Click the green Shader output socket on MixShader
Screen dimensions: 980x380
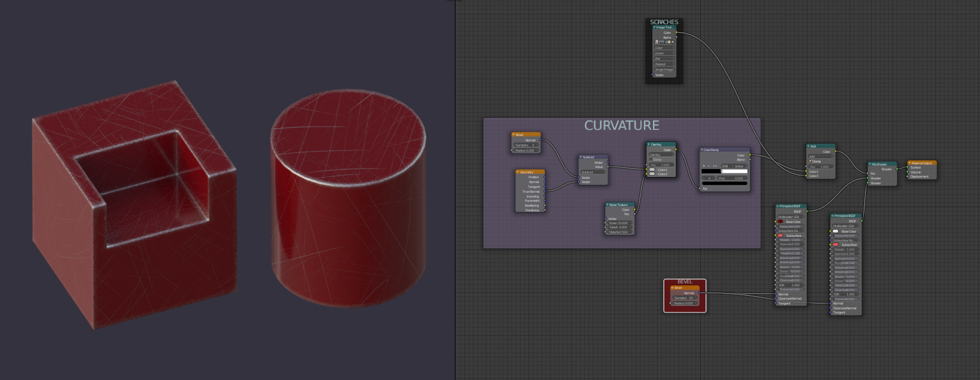point(897,169)
